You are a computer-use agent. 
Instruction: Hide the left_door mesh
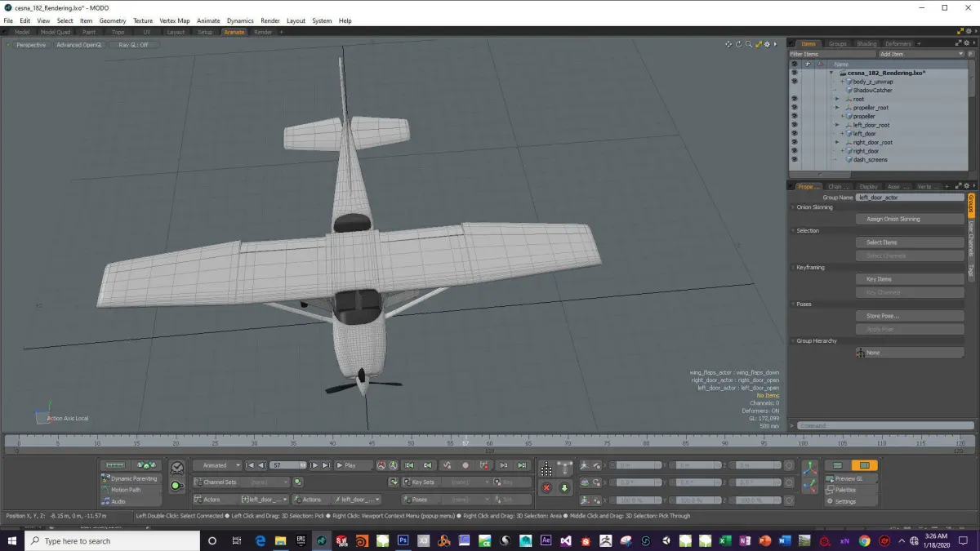point(794,133)
